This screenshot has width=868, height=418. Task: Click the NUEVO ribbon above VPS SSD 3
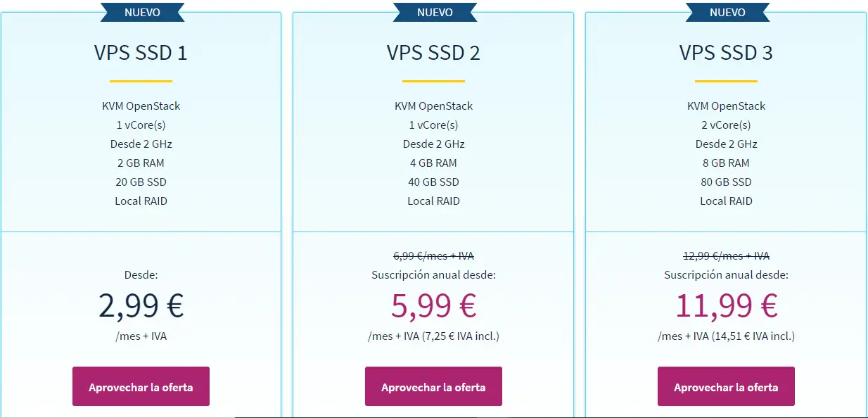tap(727, 12)
